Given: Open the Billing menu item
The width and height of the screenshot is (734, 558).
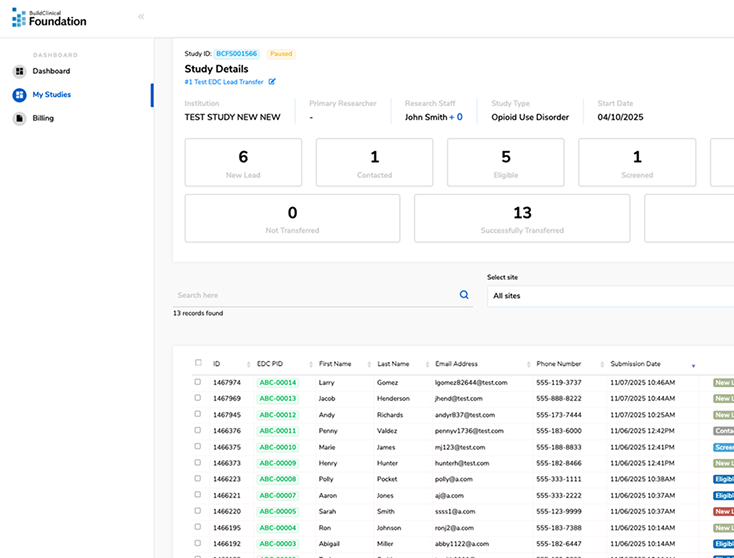Looking at the screenshot, I should 43,118.
